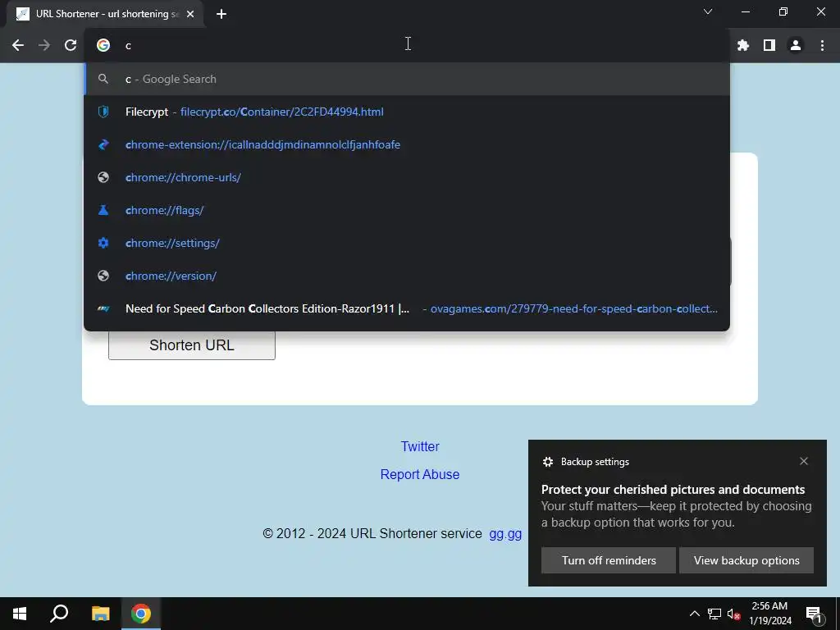Open the Action Center notifications icon

[814, 614]
